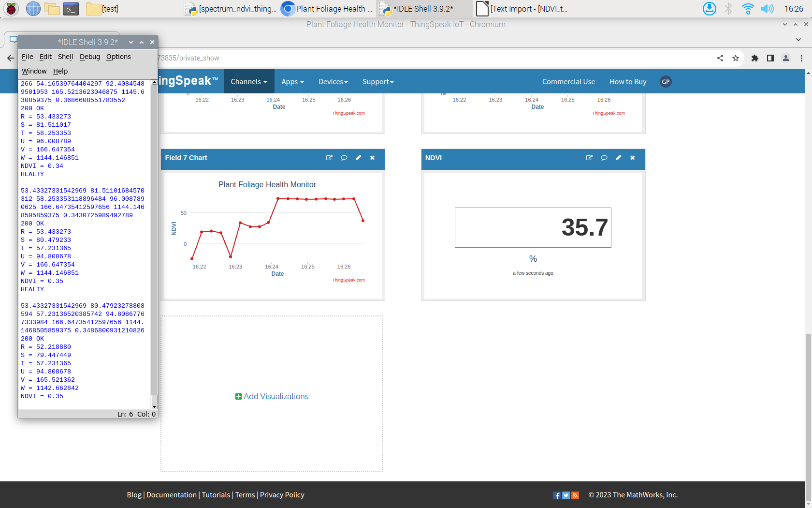The width and height of the screenshot is (812, 508).
Task: Remove the NDVI widget with X icon
Action: coord(632,158)
